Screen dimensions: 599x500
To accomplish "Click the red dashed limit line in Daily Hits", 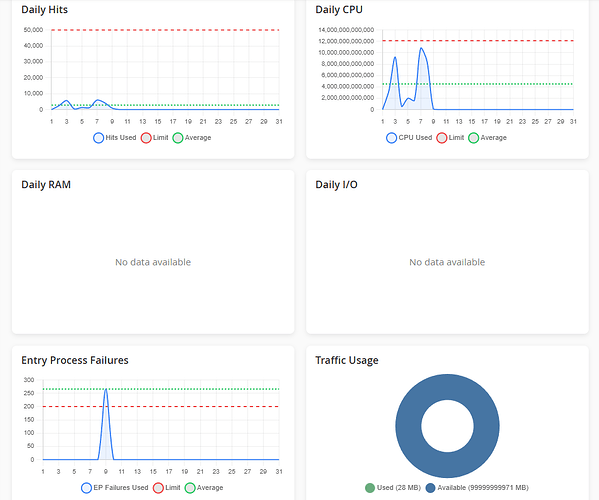I will [x=165, y=30].
